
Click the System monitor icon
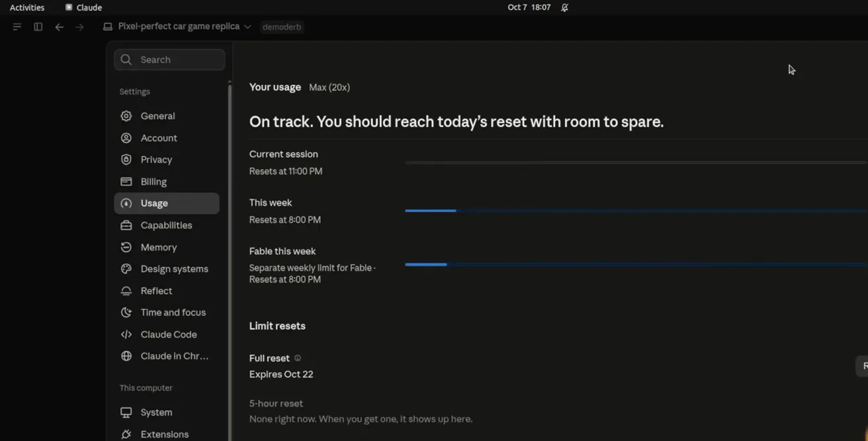126,413
